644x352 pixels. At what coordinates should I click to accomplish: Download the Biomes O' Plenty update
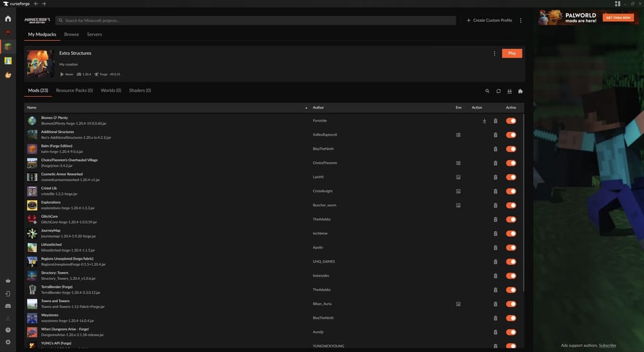coord(484,121)
